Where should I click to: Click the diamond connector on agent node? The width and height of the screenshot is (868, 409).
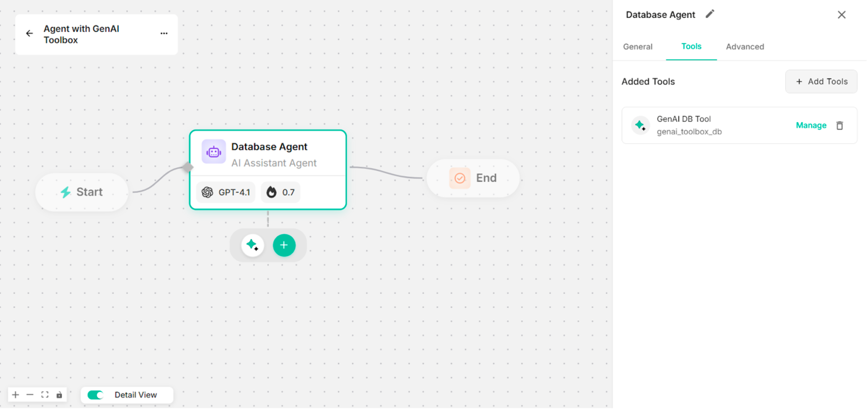point(188,167)
